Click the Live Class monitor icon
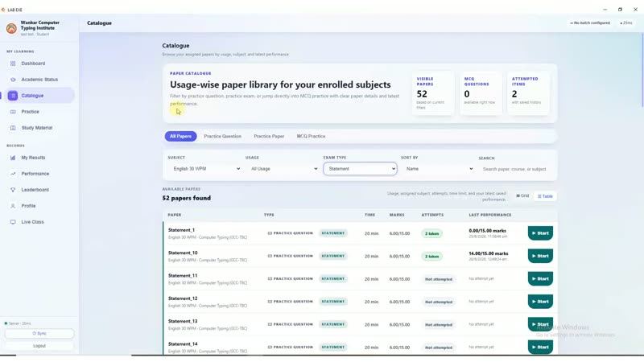Image resolution: width=644 pixels, height=362 pixels. coord(13,222)
